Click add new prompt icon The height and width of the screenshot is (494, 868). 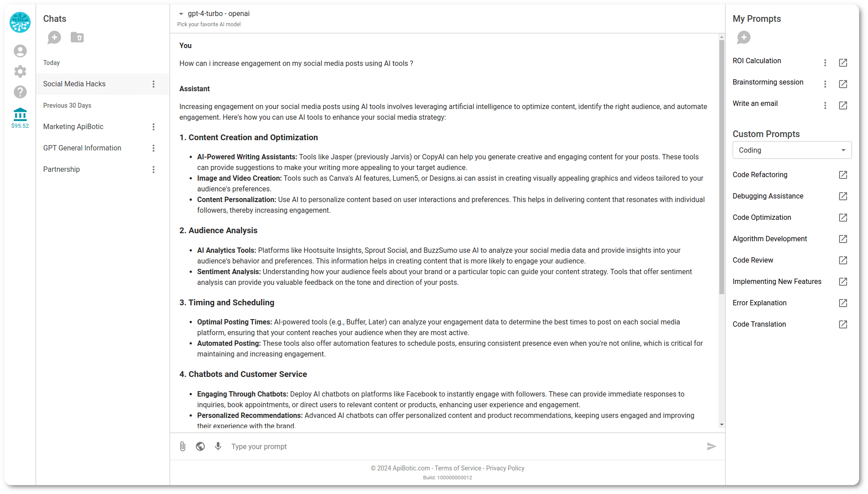[x=744, y=37]
